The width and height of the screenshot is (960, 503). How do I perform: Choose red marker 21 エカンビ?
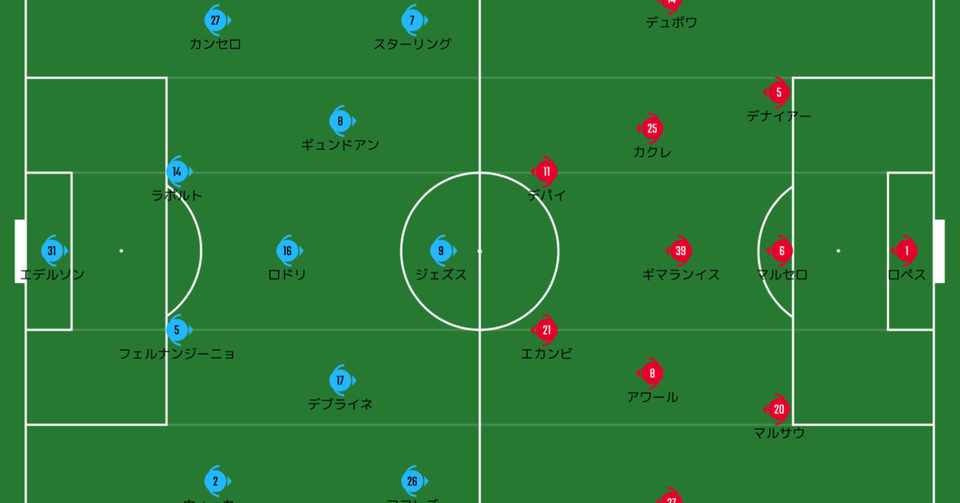(x=546, y=330)
